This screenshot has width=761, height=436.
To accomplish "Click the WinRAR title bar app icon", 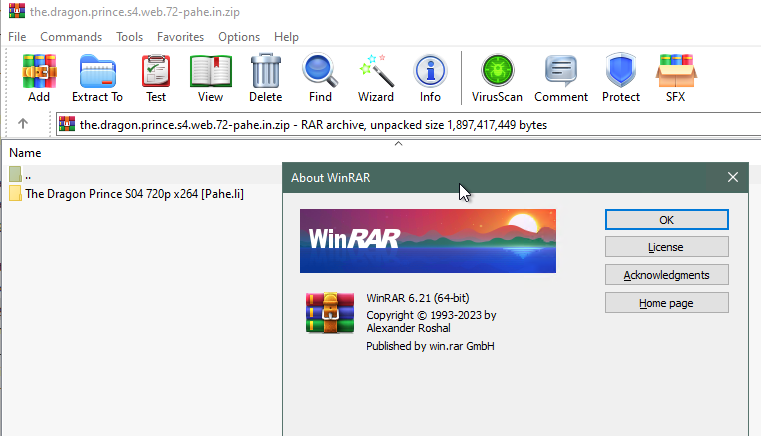I will pyautogui.click(x=17, y=11).
